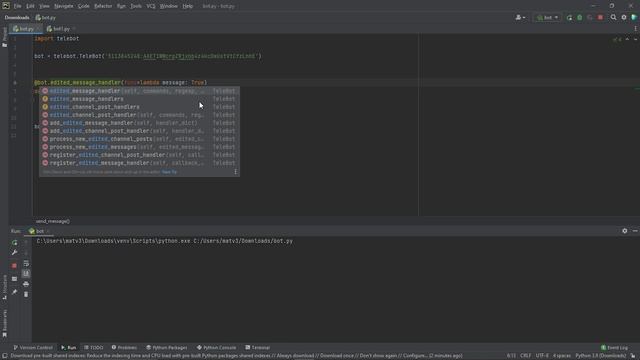The width and height of the screenshot is (640, 360).
Task: Select register_edited_message_handler completion suggestion
Action: click(139, 163)
